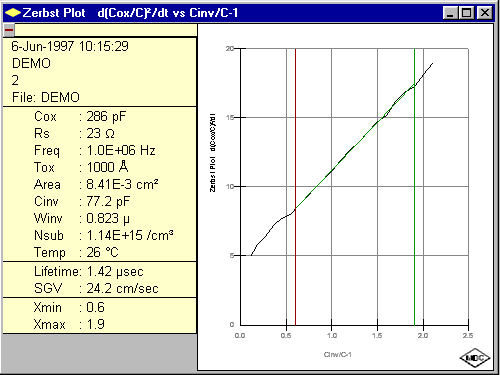
Task: Click the Freq value 1.0E+06 Hz
Action: (121, 150)
